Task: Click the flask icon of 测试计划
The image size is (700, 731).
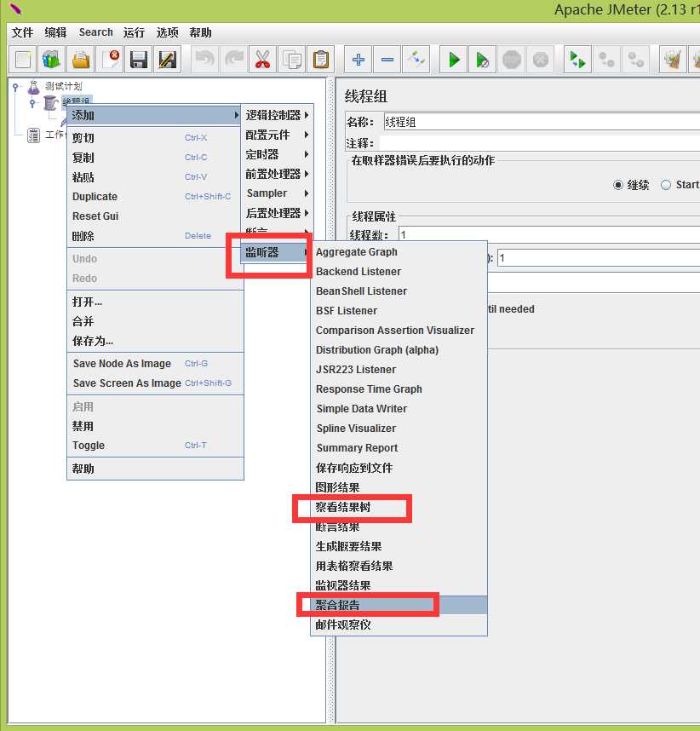Action: [33, 87]
